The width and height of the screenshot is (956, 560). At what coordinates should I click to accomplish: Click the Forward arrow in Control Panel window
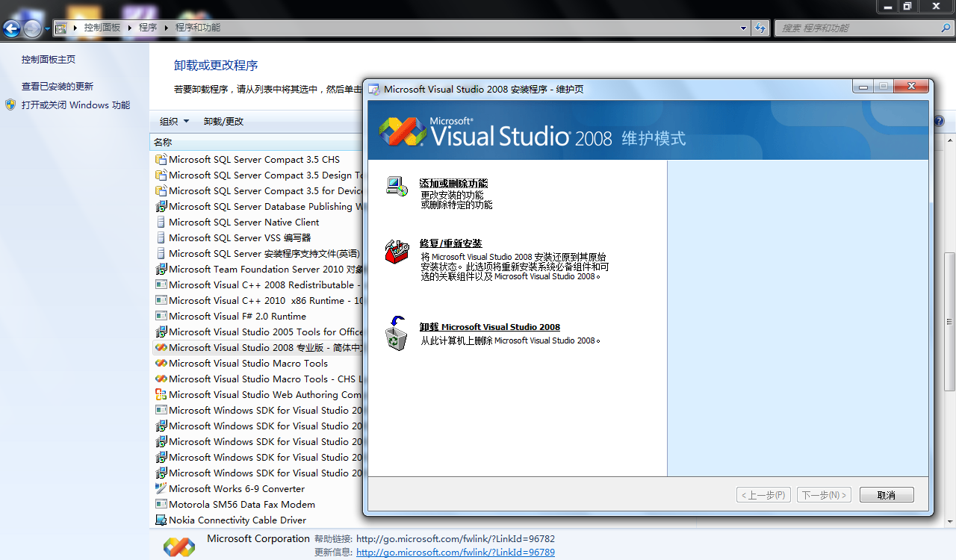[x=33, y=28]
